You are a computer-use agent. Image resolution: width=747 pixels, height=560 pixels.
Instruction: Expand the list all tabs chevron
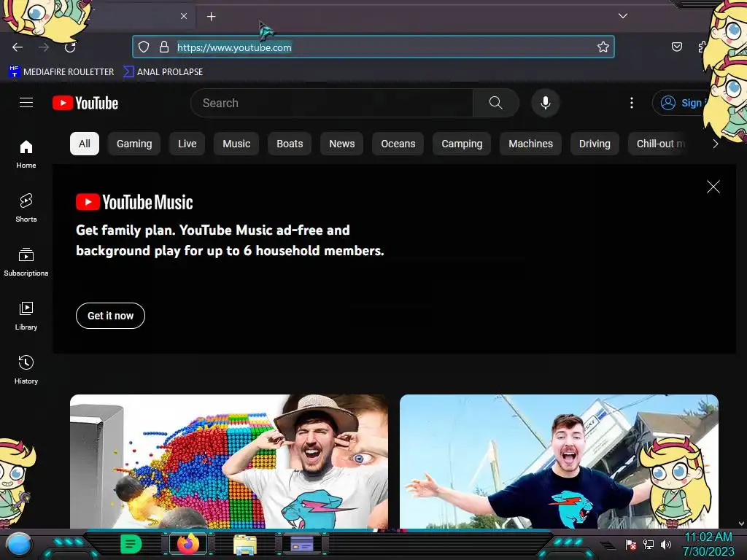pyautogui.click(x=623, y=16)
